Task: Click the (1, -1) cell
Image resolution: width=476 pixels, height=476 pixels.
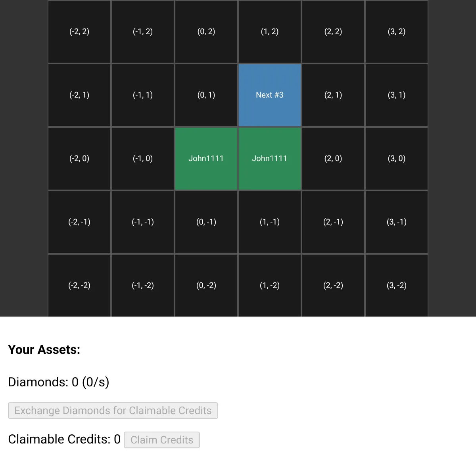Action: pyautogui.click(x=270, y=222)
